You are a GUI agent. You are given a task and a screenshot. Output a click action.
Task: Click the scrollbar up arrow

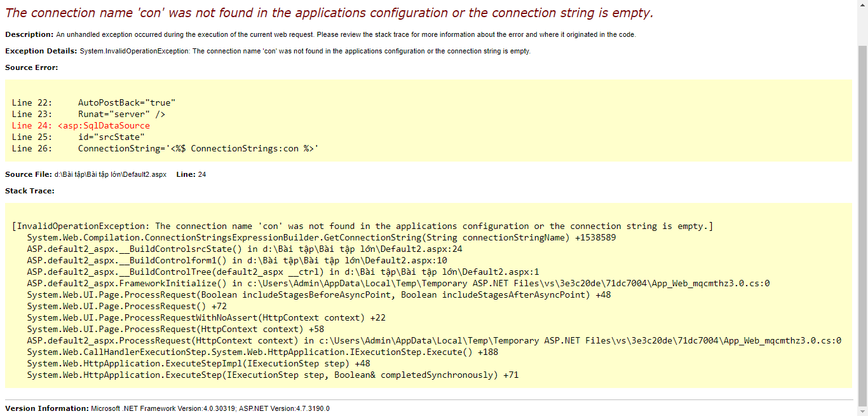click(862, 5)
